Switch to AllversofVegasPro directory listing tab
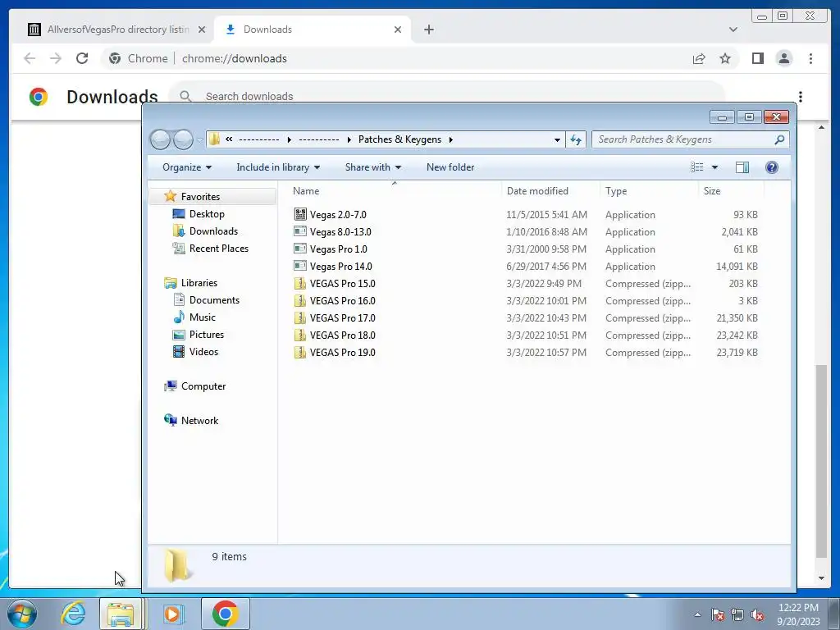The height and width of the screenshot is (630, 840). (117, 30)
